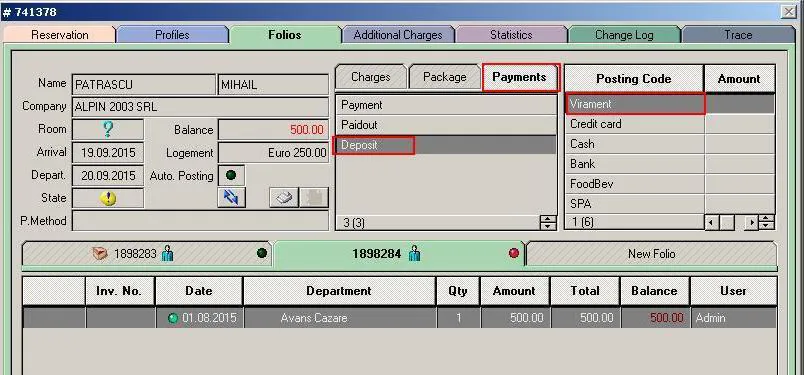The image size is (804, 375).
Task: Close the #741378 window
Action: click(x=789, y=11)
